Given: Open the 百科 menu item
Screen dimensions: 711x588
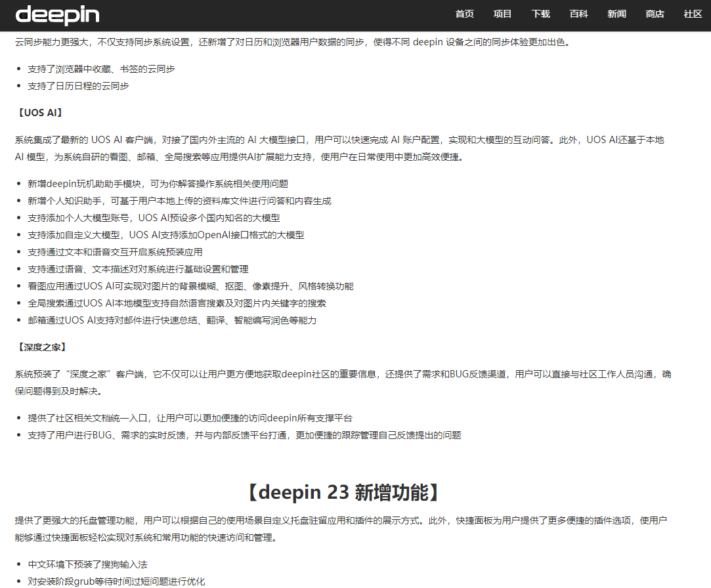Looking at the screenshot, I should click(578, 14).
